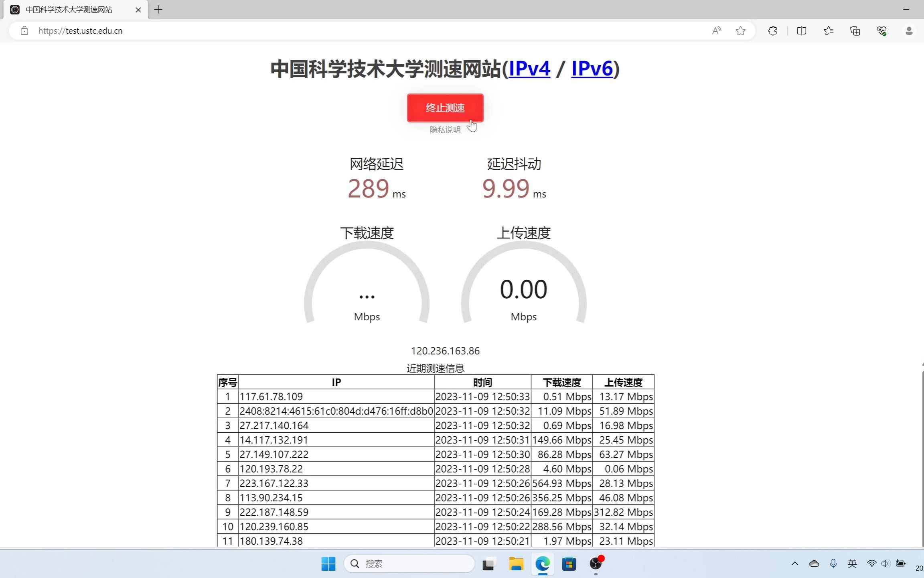Open volume speaker tray icon

pyautogui.click(x=886, y=564)
